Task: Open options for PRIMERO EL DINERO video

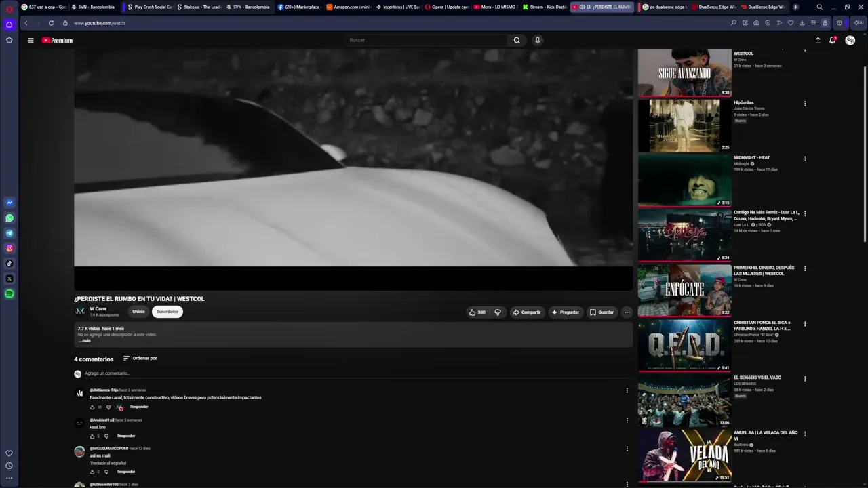Action: [x=805, y=268]
